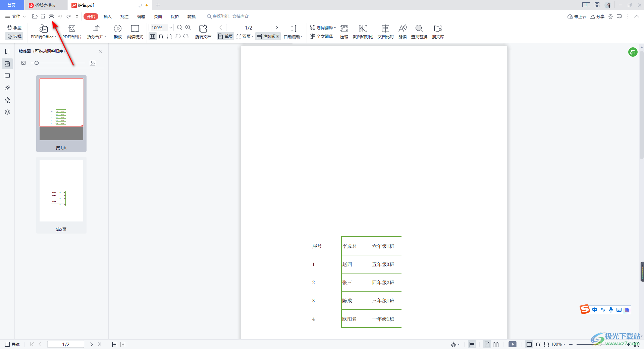Select page 2 thumbnail (第2页)

61,195
